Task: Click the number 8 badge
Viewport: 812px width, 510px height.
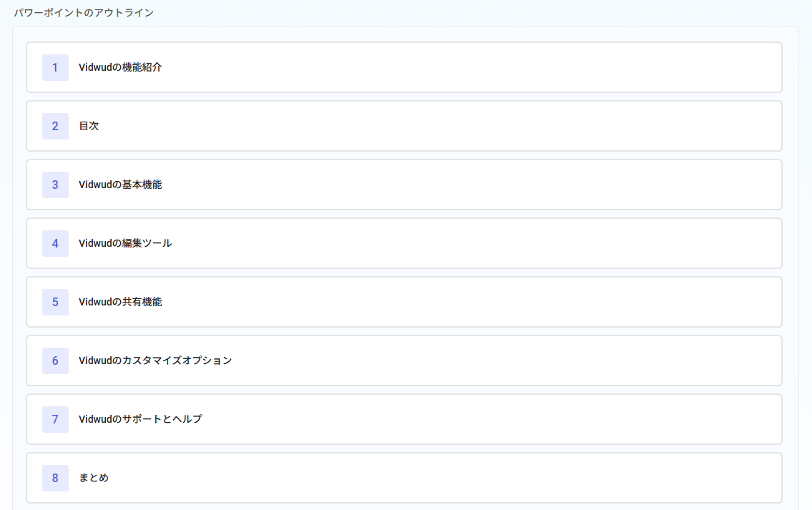Action: (55, 477)
